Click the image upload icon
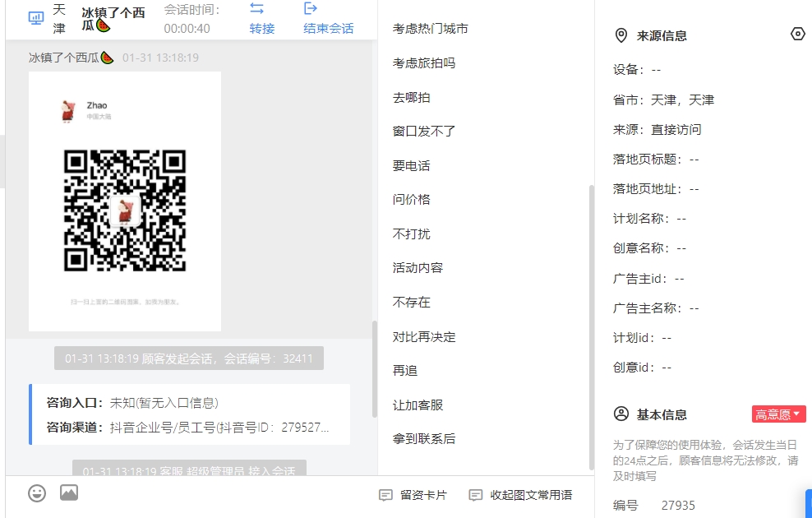This screenshot has height=518, width=812. pyautogui.click(x=69, y=493)
